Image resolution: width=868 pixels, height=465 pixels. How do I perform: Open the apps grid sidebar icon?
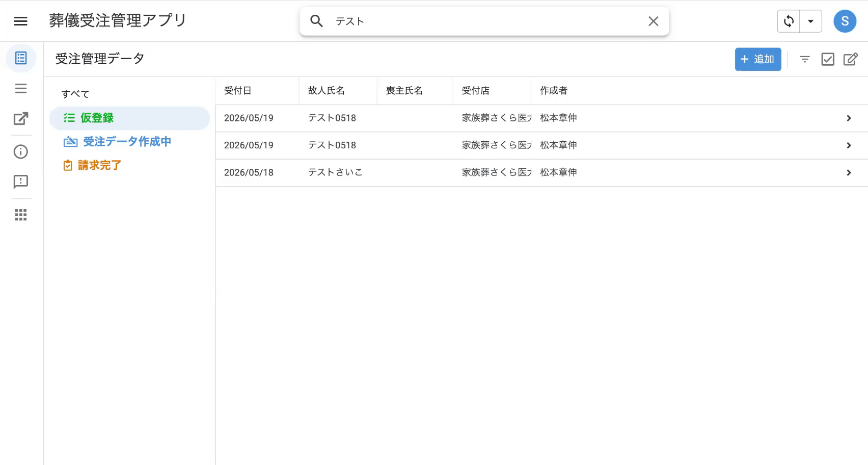pyautogui.click(x=21, y=215)
